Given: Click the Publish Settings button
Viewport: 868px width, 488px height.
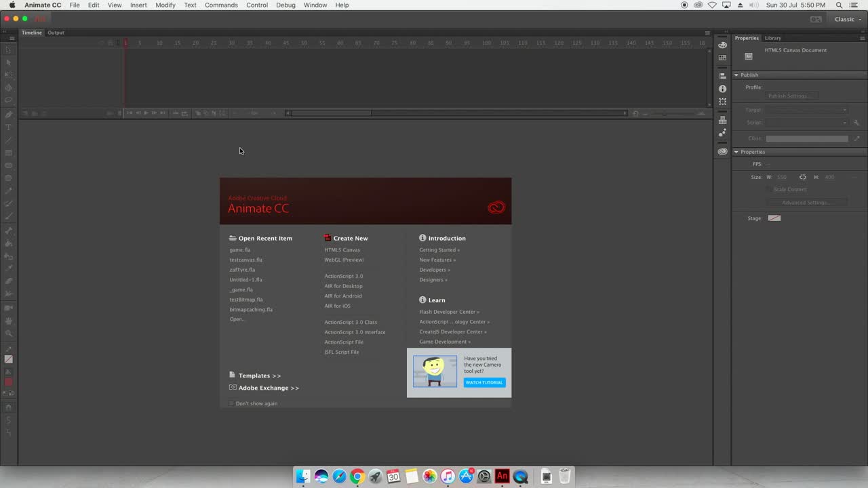Looking at the screenshot, I should click(x=792, y=96).
